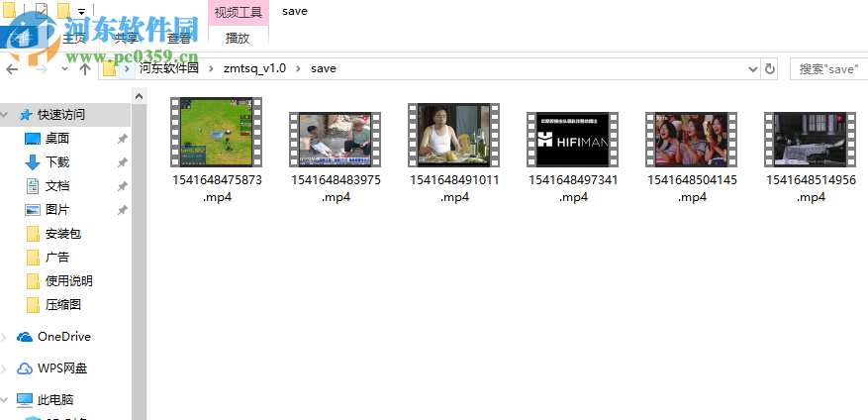Click save in the address path
The image size is (868, 420).
click(x=324, y=68)
